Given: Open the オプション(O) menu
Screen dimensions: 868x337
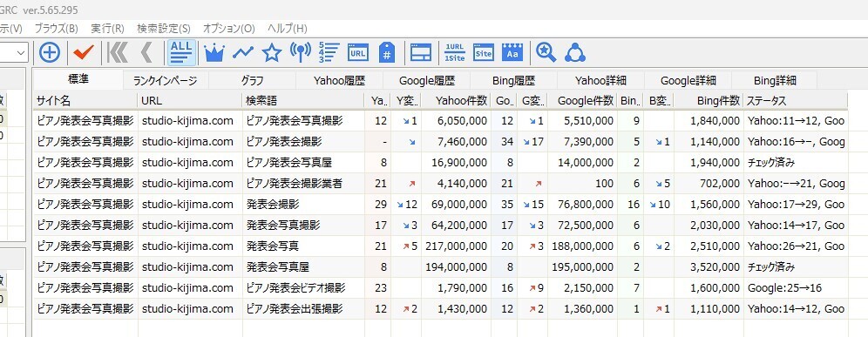Looking at the screenshot, I should (x=228, y=28).
